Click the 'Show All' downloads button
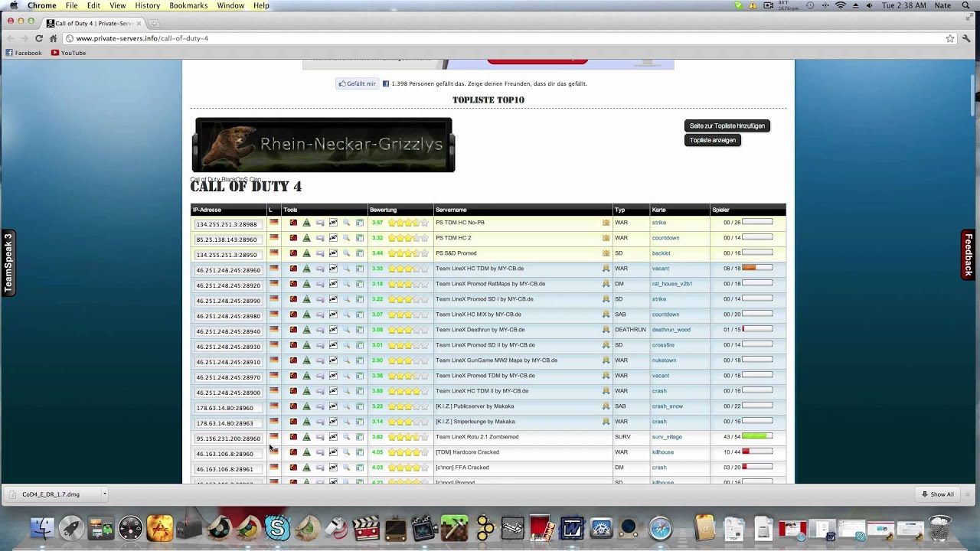This screenshot has height=551, width=980. point(938,494)
